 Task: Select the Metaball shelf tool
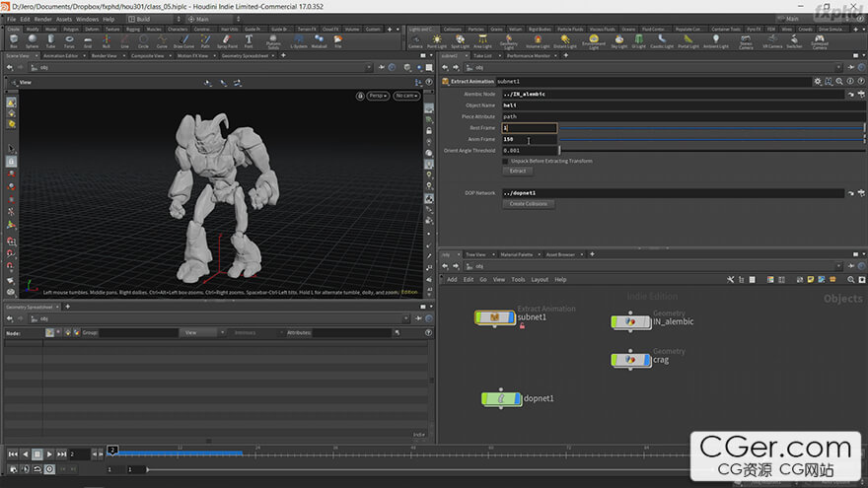pyautogui.click(x=319, y=41)
